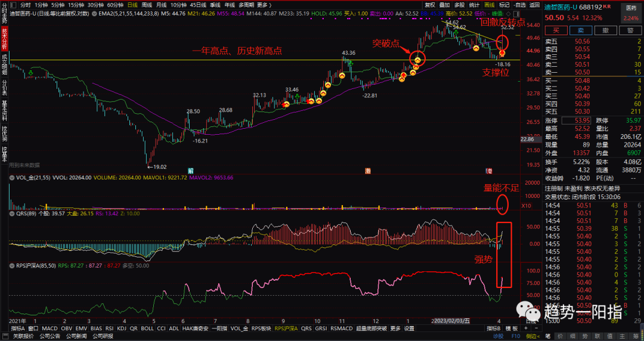The height and width of the screenshot is (341, 644).
Task: Click the 细 tab at bottom right
Action: (x=572, y=336)
